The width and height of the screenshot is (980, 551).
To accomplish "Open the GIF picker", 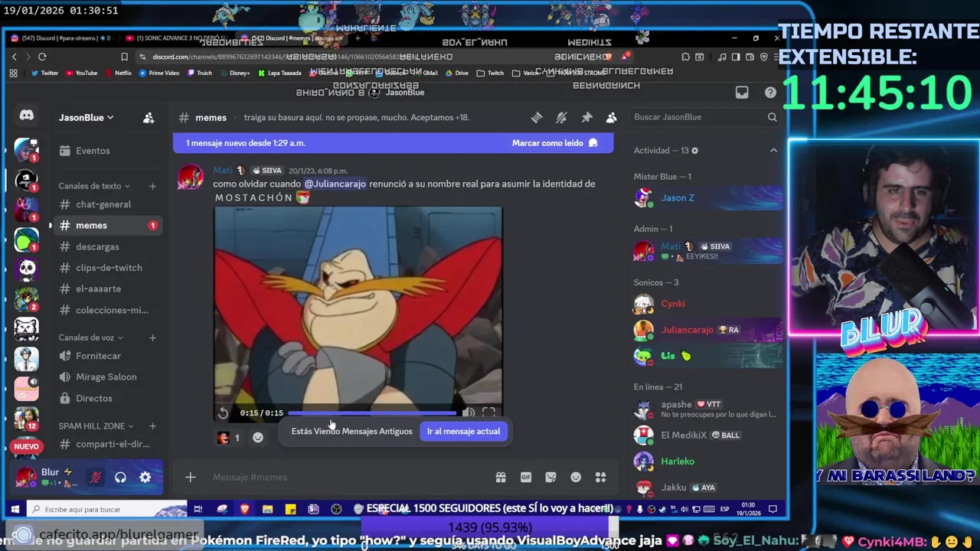I will point(526,478).
